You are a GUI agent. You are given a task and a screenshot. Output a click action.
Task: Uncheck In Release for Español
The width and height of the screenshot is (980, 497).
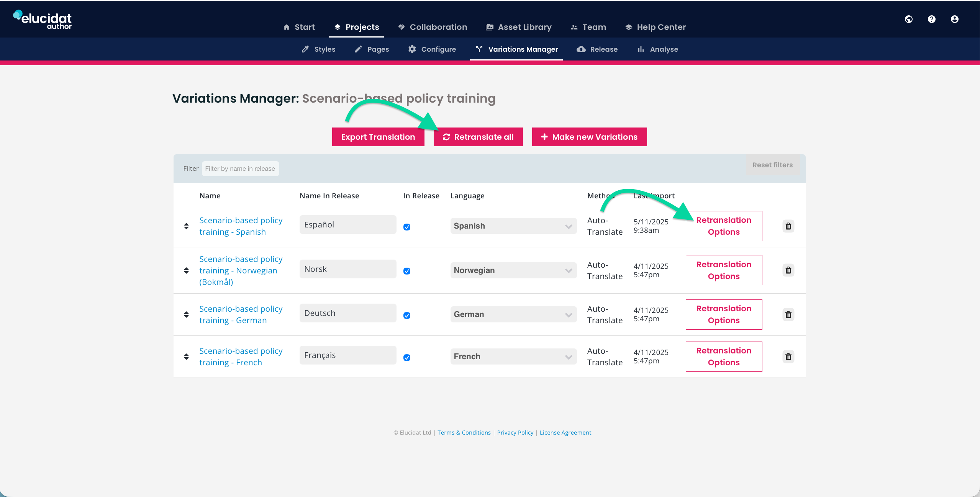pyautogui.click(x=407, y=227)
